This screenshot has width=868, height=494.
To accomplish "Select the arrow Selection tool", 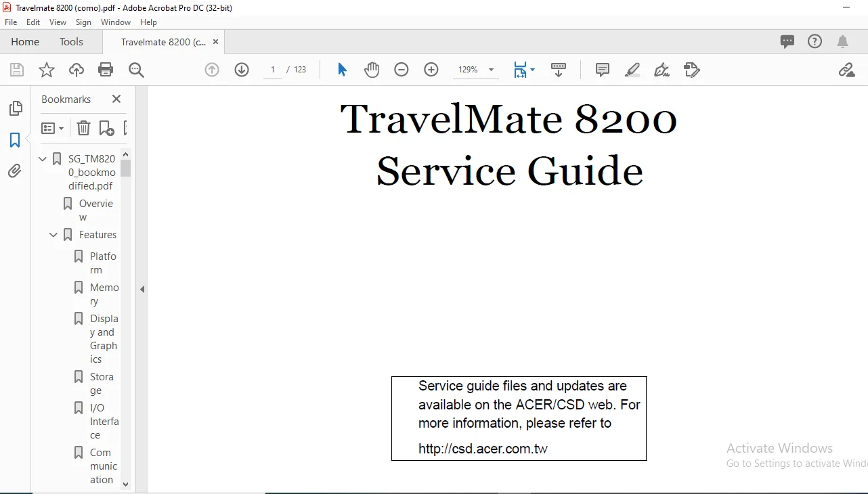I will (342, 70).
